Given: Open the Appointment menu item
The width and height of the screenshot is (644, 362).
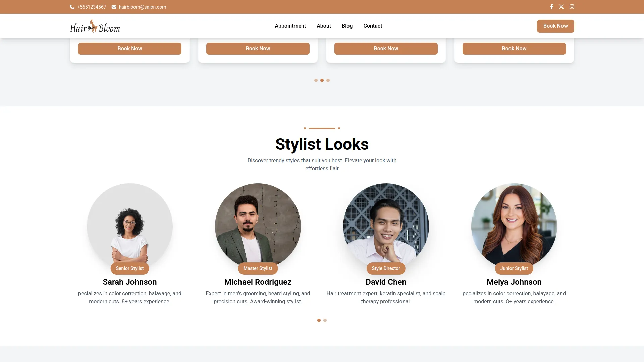Looking at the screenshot, I should (290, 26).
